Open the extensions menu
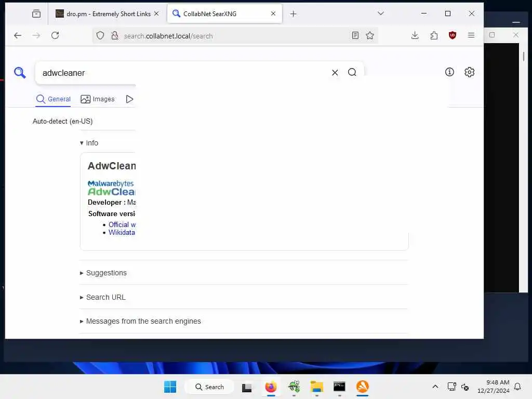Screen dimensions: 532x399 coord(434,35)
